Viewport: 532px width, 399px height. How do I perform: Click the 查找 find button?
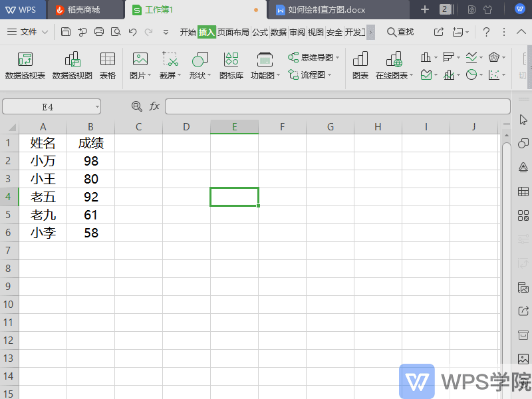pos(404,31)
